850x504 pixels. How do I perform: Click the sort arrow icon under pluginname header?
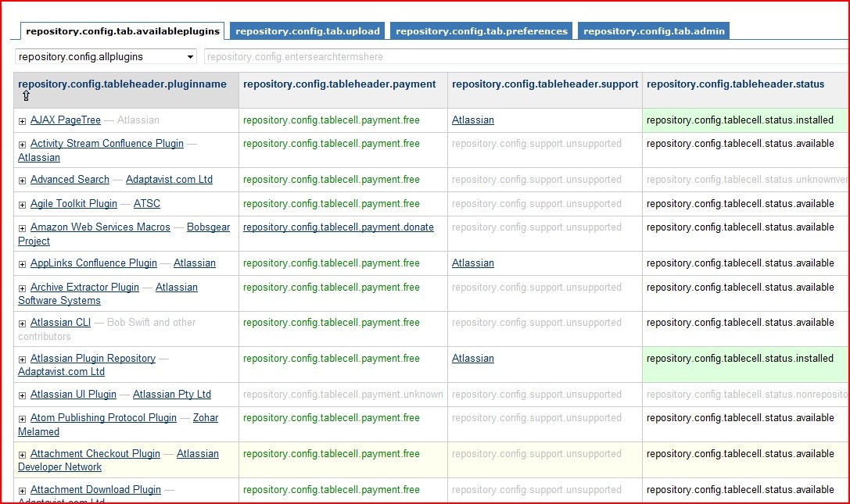tap(26, 96)
